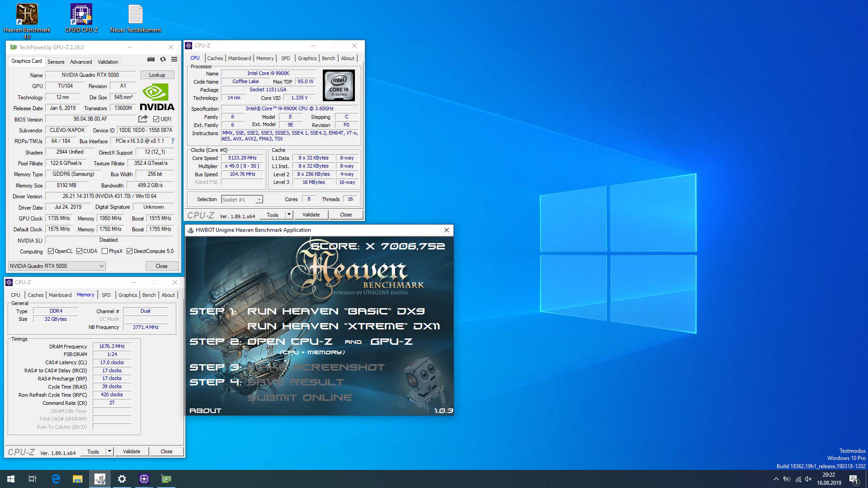The height and width of the screenshot is (488, 868).
Task: Toggle the DirectCompute 5.0 checkbox
Action: click(129, 251)
